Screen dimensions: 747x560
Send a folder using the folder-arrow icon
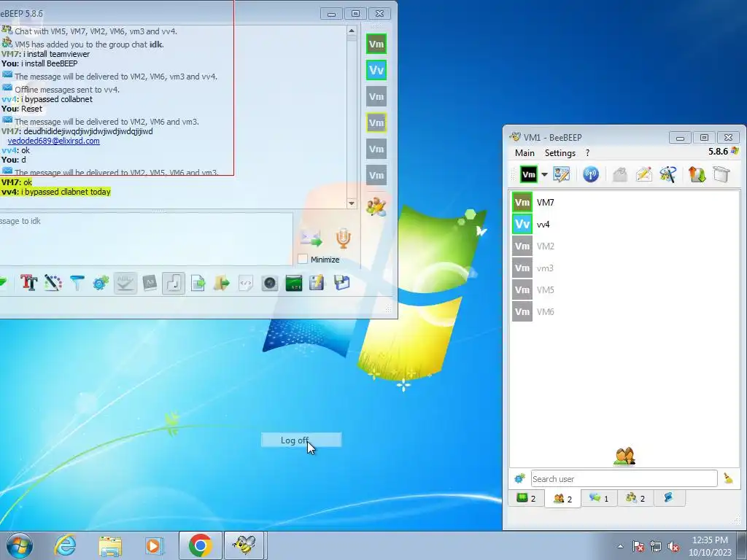222,283
